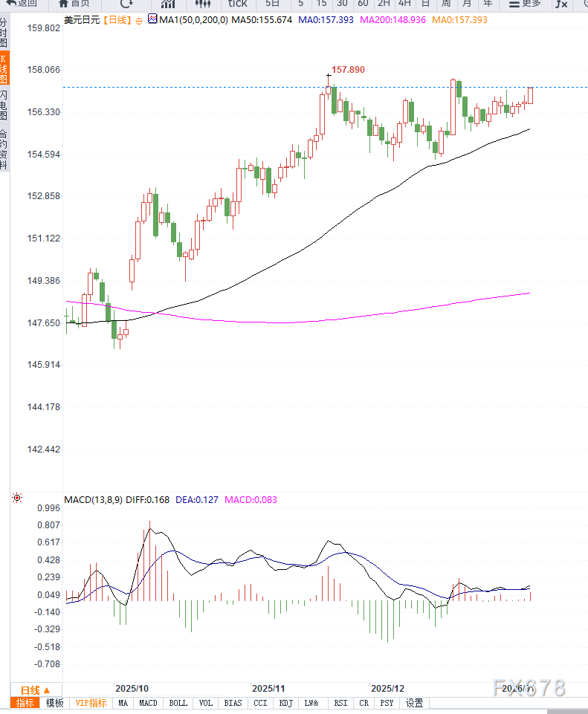Screen dimensions: 588x714
Task: Open the 合约资料 side tab
Action: [4, 149]
